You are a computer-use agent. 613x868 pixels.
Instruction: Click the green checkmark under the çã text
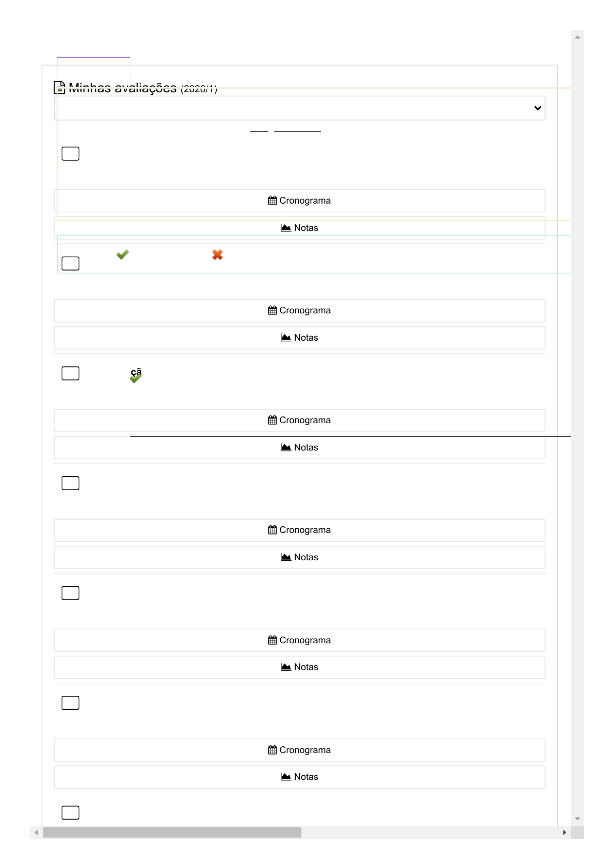point(135,378)
